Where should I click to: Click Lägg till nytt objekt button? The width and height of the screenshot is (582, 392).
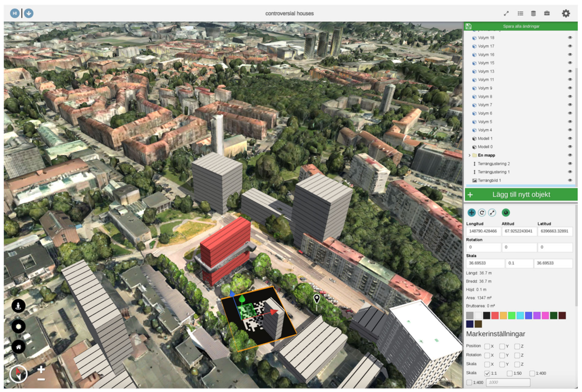click(521, 195)
